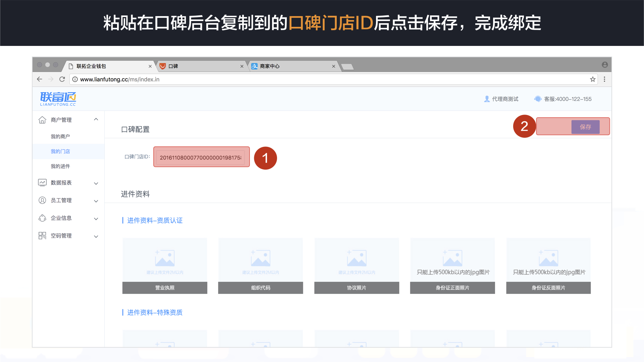Open 我的商户 in sidebar
The image size is (644, 362).
(60, 136)
